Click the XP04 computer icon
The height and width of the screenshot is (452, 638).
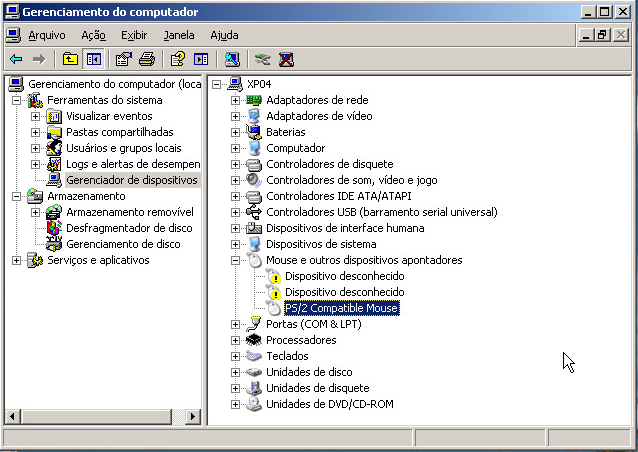pos(235,84)
